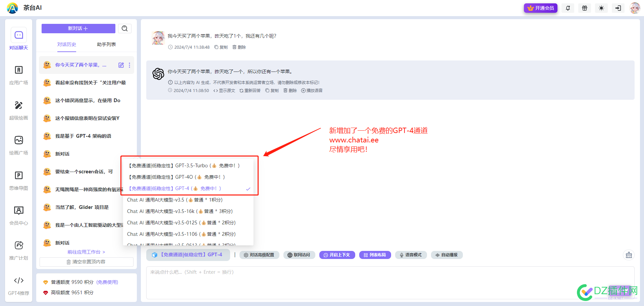Screen dimensions: 644x306
Task: Copy the AI reply
Action: click(x=272, y=91)
